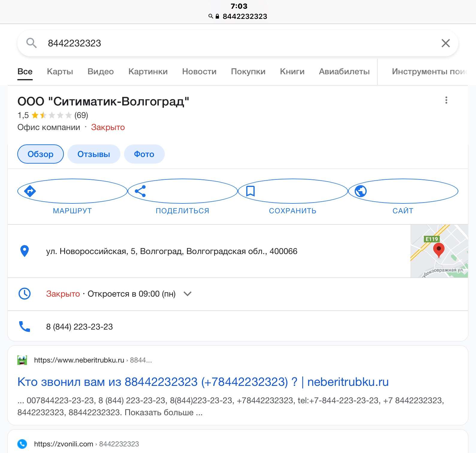Expand the opening hours chevron
476x453 pixels.
coord(188,294)
